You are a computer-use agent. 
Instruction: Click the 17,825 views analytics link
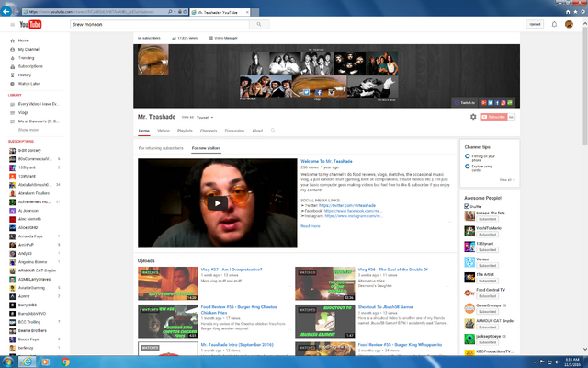click(x=185, y=38)
